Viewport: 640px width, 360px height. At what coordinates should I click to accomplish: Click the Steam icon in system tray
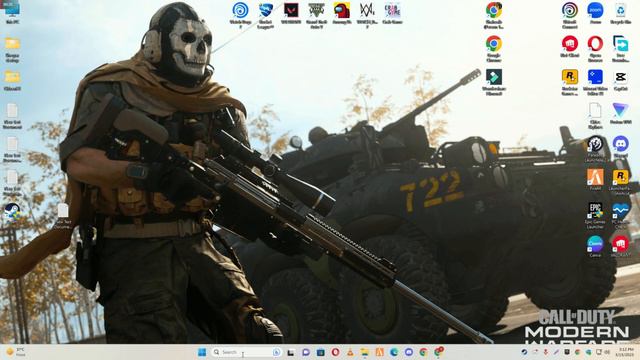click(x=524, y=352)
